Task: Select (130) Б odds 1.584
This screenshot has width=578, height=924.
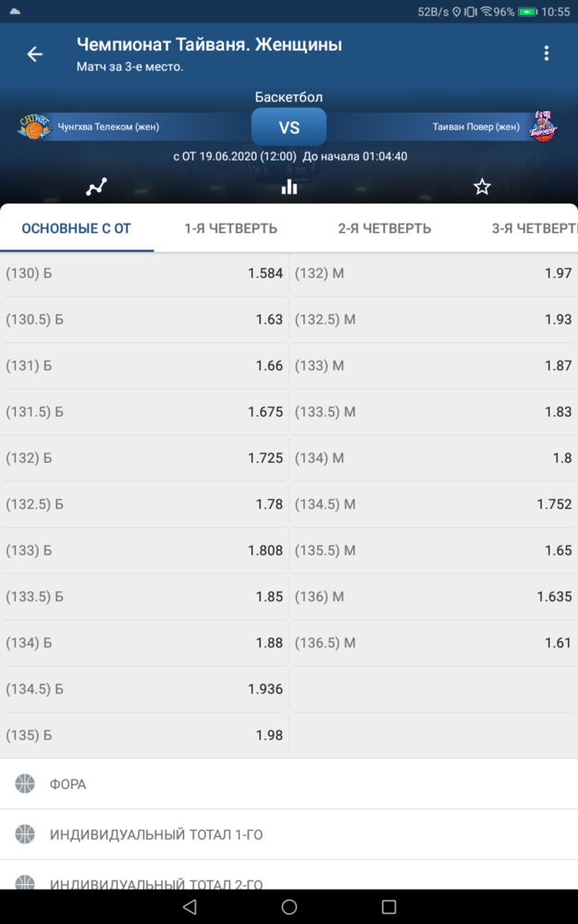Action: tap(144, 274)
